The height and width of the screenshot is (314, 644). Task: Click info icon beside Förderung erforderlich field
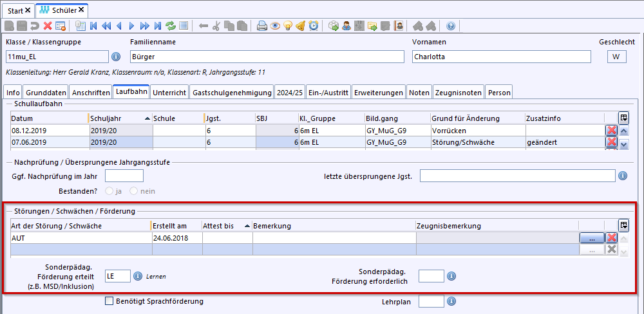451,276
